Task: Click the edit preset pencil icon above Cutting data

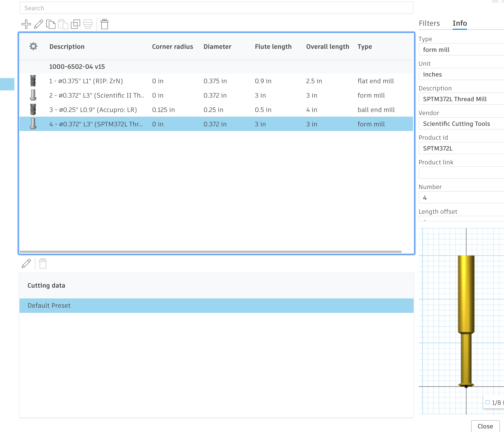Action: pyautogui.click(x=26, y=264)
